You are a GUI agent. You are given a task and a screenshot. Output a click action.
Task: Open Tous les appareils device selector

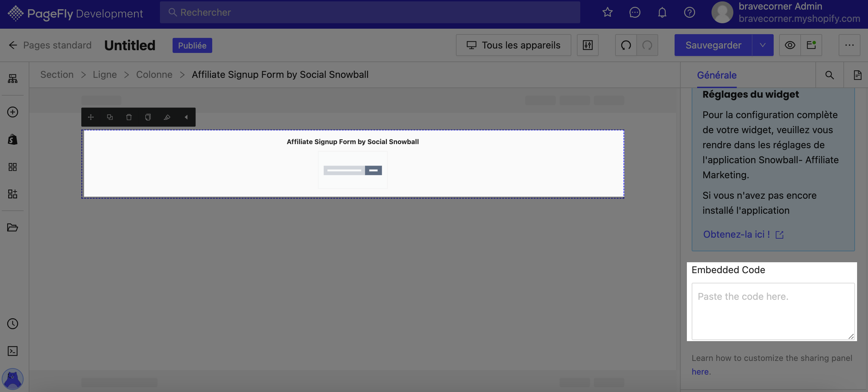click(x=513, y=45)
